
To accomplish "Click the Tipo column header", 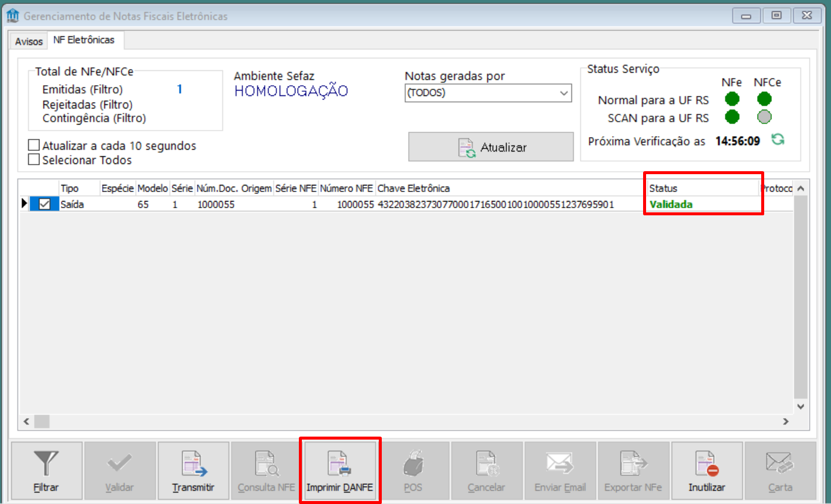I will tap(79, 188).
